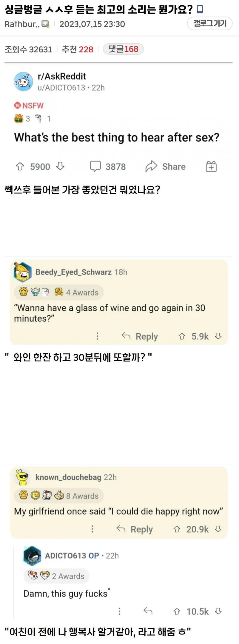Open the 댓글 168 comments tab
239x644 pixels.
(123, 49)
